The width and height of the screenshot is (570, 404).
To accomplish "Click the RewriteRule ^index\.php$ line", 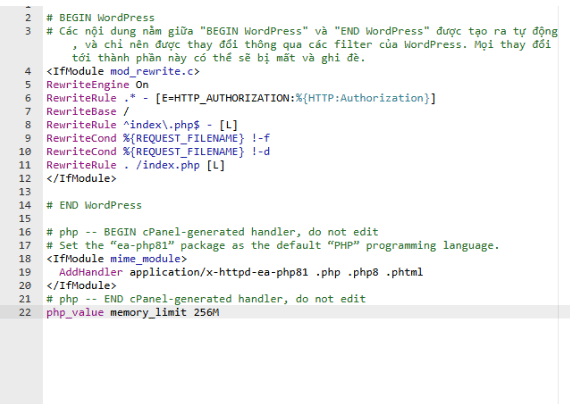I will (x=142, y=125).
